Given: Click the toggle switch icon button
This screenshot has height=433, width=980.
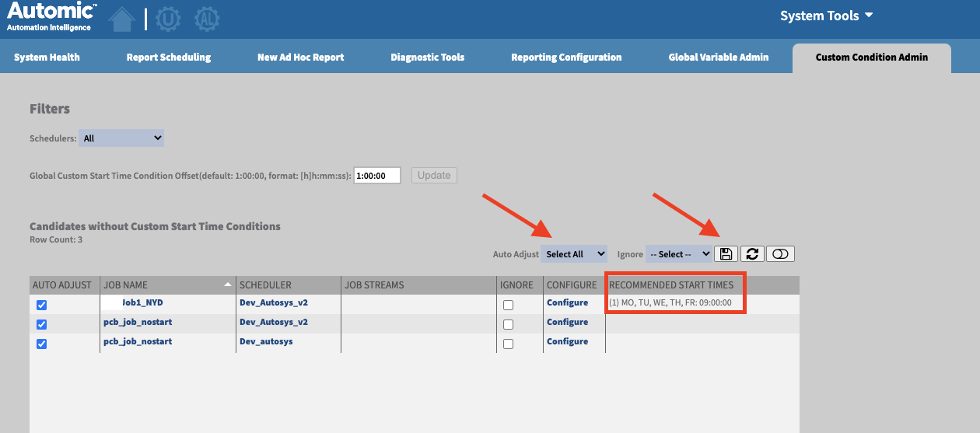Looking at the screenshot, I should [780, 253].
